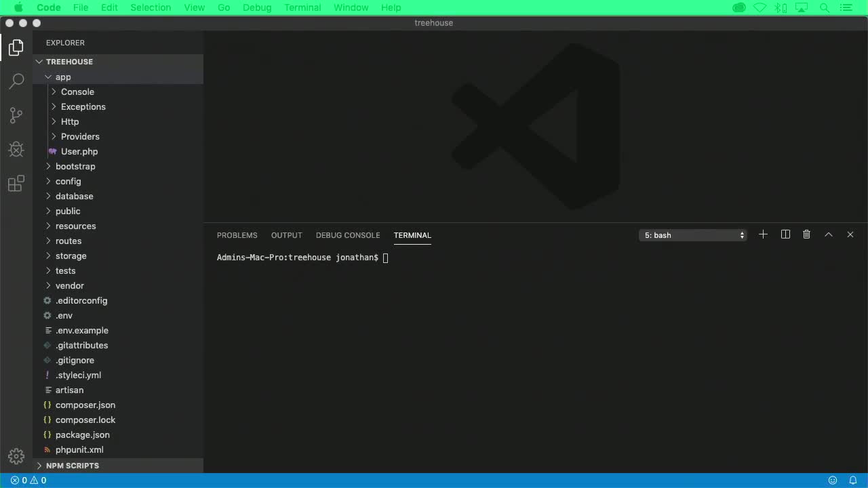Open the Debug menu
This screenshot has width=868, height=488.
pyautogui.click(x=257, y=7)
